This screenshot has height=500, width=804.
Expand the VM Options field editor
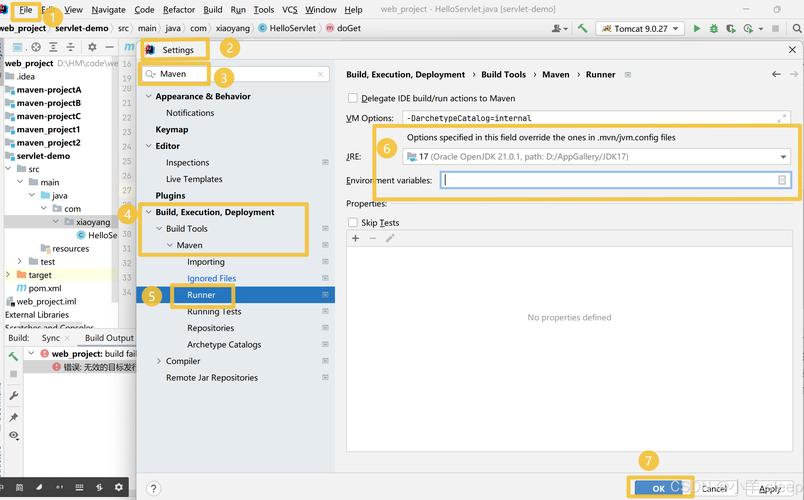pos(782,118)
